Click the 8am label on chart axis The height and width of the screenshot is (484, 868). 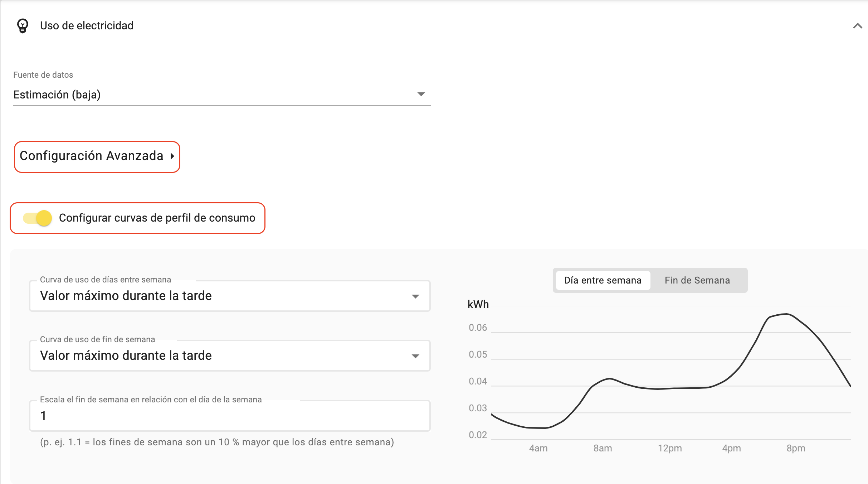pyautogui.click(x=603, y=448)
